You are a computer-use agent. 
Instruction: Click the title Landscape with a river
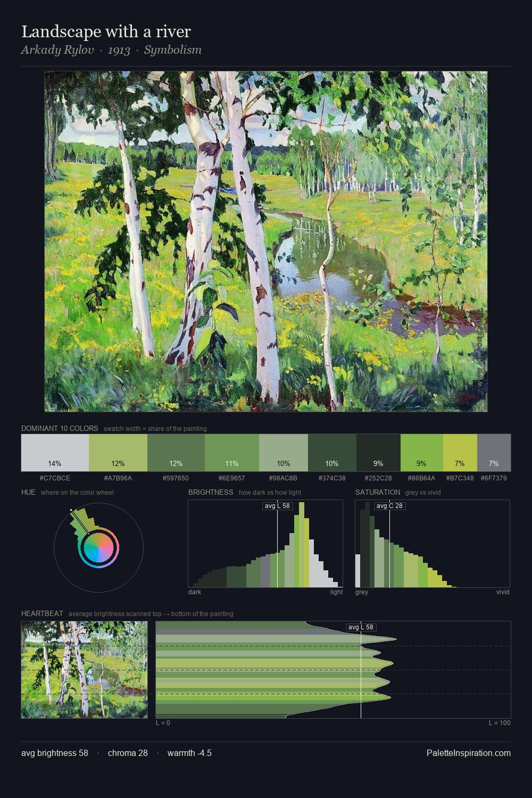pyautogui.click(x=106, y=32)
